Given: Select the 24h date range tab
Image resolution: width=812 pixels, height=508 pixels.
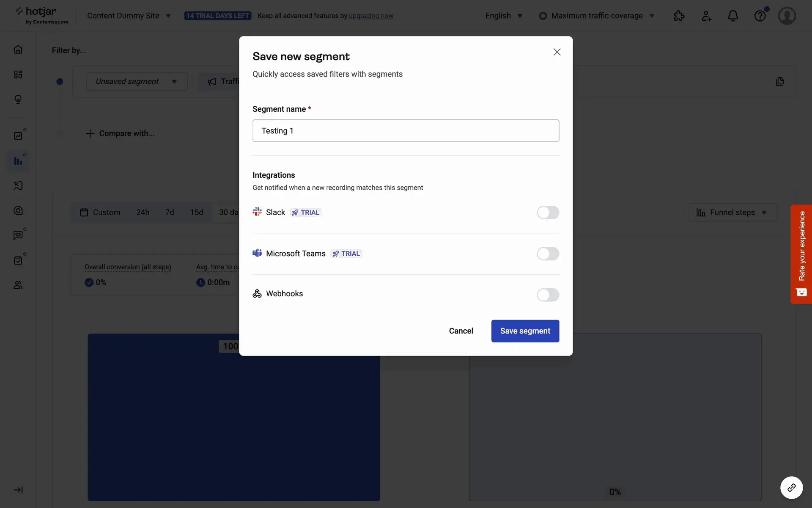Looking at the screenshot, I should [x=143, y=213].
